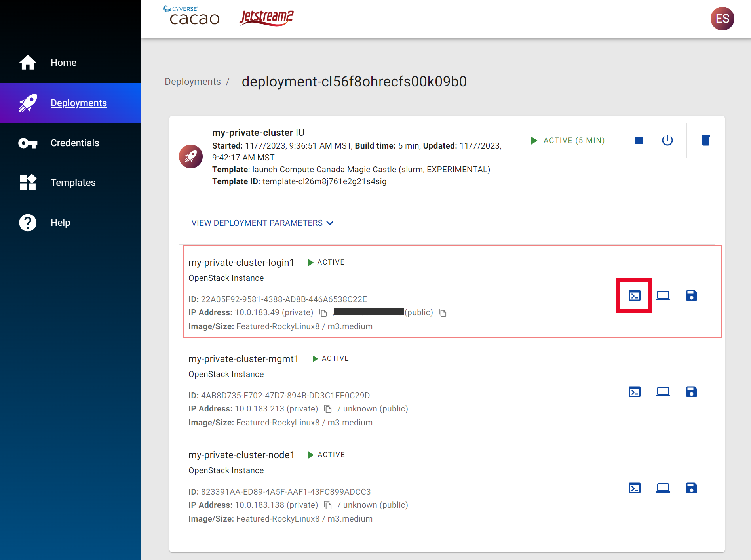Go to Home in sidebar
The image size is (751, 560).
(63, 63)
